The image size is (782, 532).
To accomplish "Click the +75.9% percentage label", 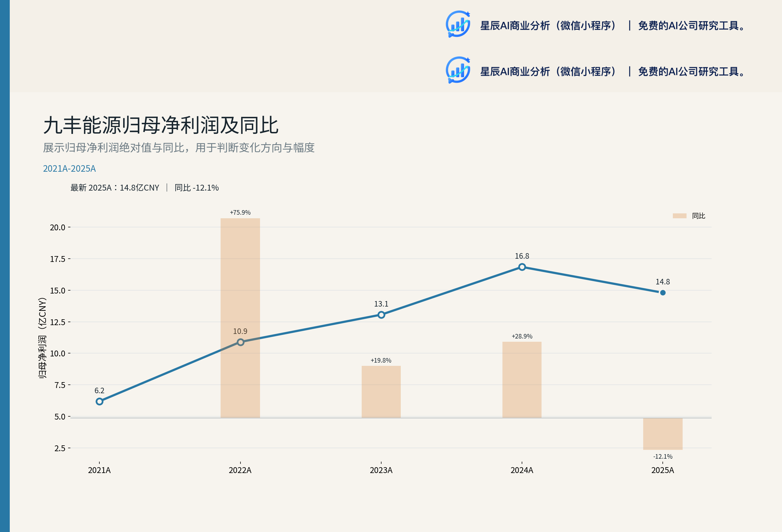I will [240, 212].
